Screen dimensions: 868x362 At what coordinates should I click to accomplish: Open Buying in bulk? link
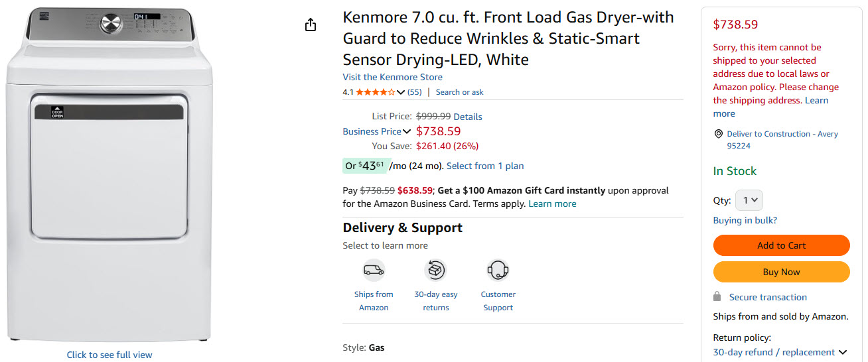pyautogui.click(x=745, y=220)
